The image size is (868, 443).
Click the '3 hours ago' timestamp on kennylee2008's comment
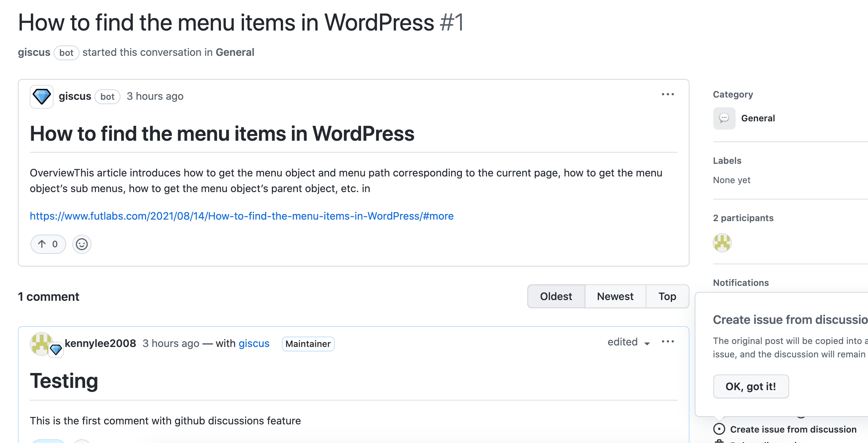(171, 343)
